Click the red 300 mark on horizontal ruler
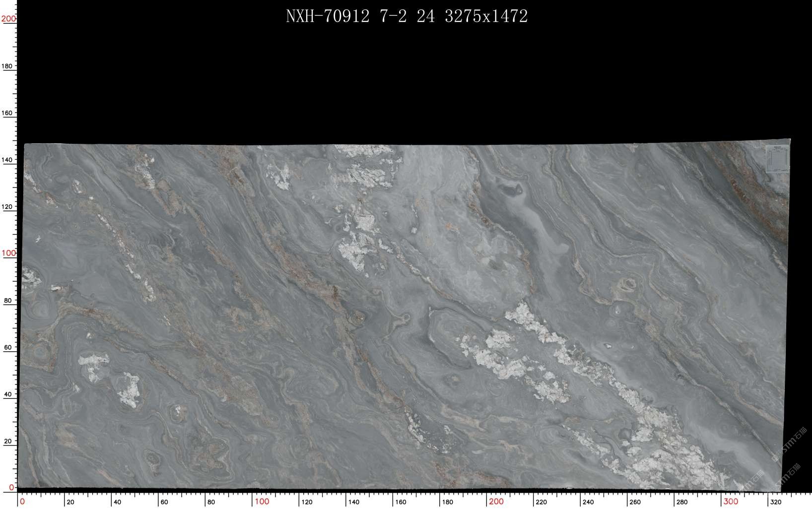Viewport: 812px width, 510px height. point(731,502)
